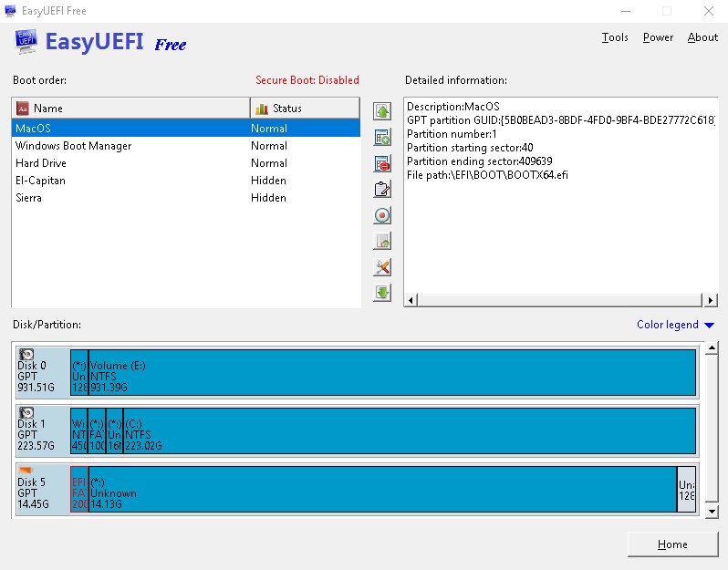This screenshot has width=728, height=570.
Task: Click disk list scrollbar down arrow
Action: coord(712,512)
